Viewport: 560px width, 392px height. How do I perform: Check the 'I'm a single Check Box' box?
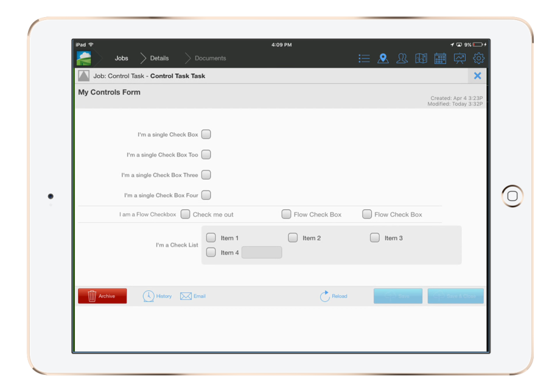(x=206, y=134)
